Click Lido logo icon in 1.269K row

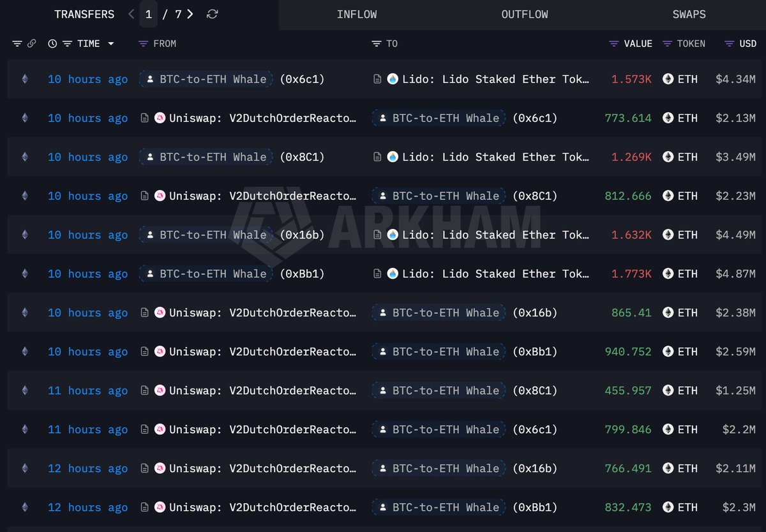(393, 157)
